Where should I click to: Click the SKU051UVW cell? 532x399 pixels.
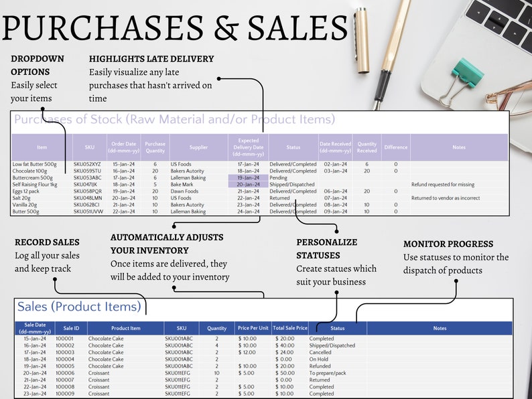pyautogui.click(x=88, y=212)
